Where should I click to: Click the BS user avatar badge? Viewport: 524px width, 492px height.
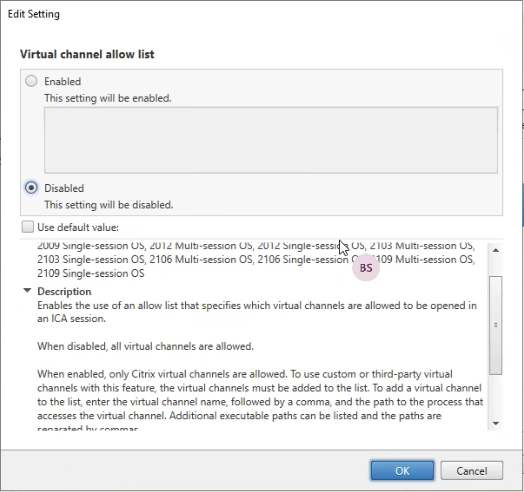pyautogui.click(x=366, y=268)
